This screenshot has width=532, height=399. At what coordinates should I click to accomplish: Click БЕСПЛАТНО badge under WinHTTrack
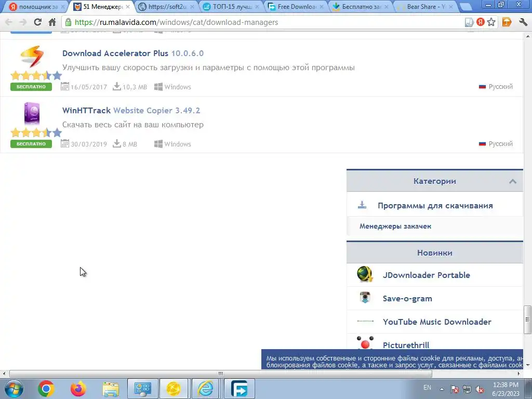pos(31,144)
